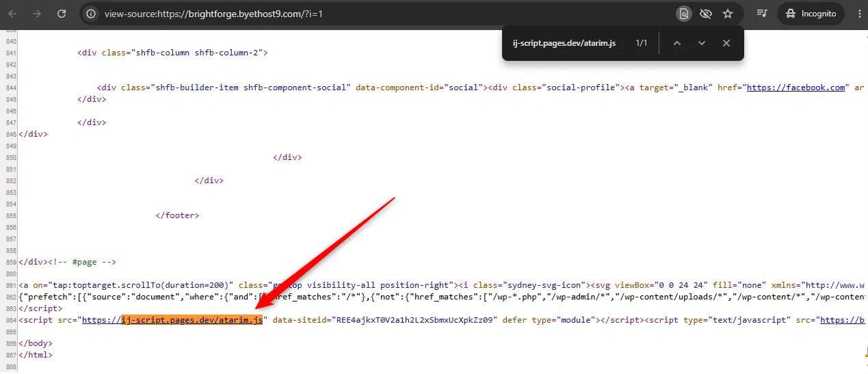Close the find bar

[726, 43]
